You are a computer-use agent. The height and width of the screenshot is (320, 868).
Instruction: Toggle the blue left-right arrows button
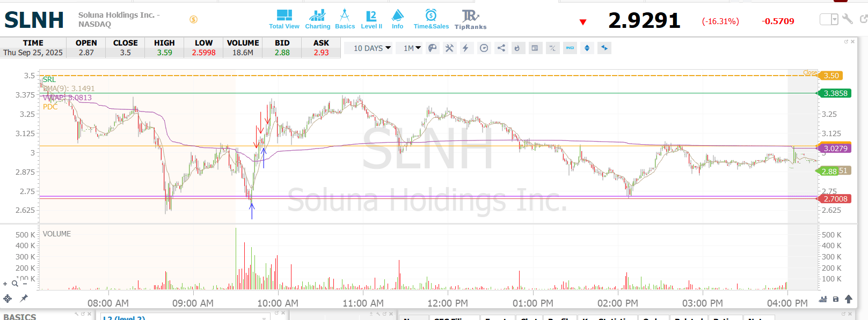604,48
